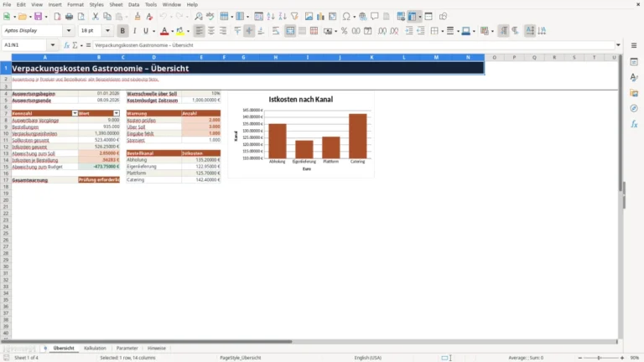This screenshot has width=644, height=362.
Task: Switch to the Kalkulation sheet tab
Action: point(95,348)
